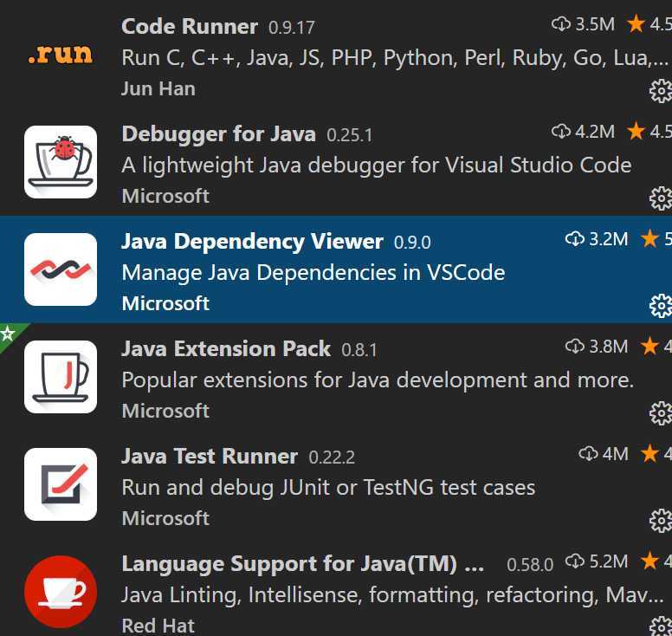Viewport: 672px width, 636px height.
Task: Click the download cloud icon beside 5.2M
Action: click(x=575, y=561)
